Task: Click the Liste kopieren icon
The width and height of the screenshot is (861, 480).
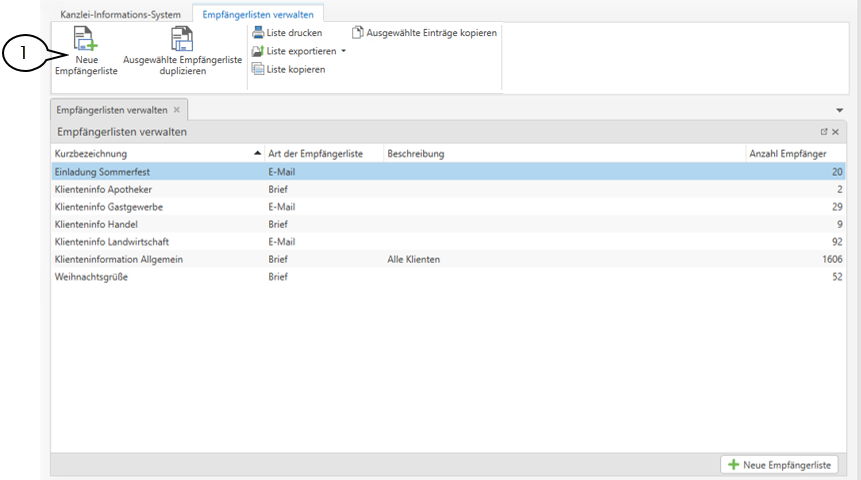Action: point(258,69)
